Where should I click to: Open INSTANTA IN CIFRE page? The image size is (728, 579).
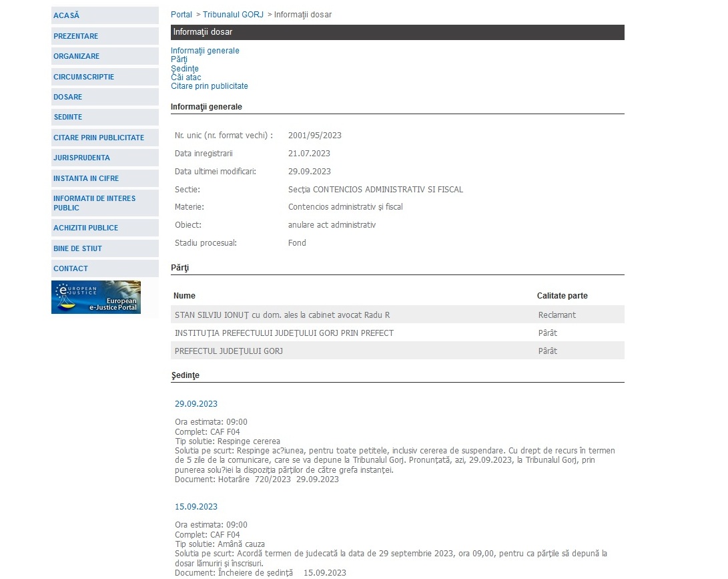click(x=86, y=178)
